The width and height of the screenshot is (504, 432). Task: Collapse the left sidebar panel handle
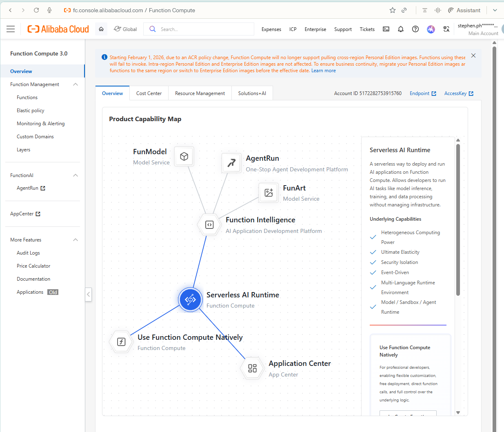(88, 294)
